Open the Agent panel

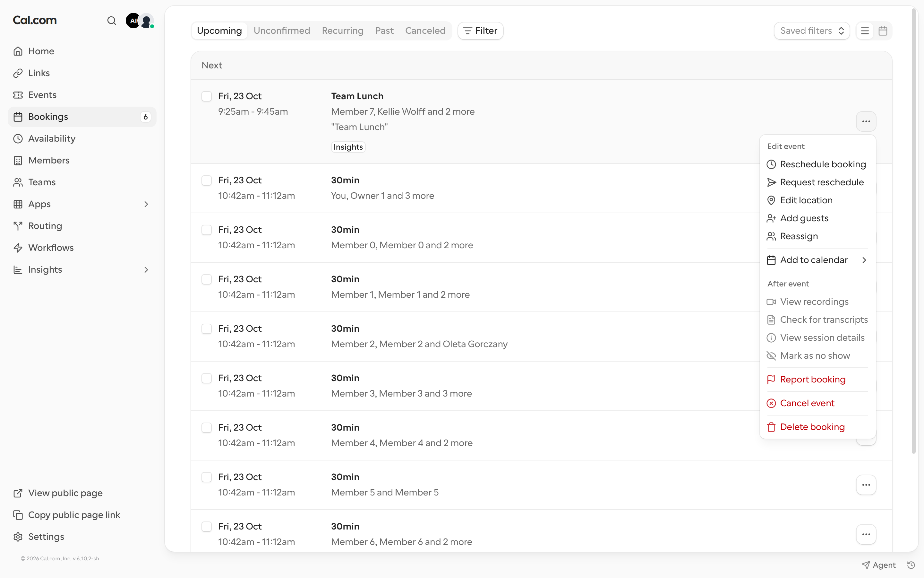tap(878, 565)
